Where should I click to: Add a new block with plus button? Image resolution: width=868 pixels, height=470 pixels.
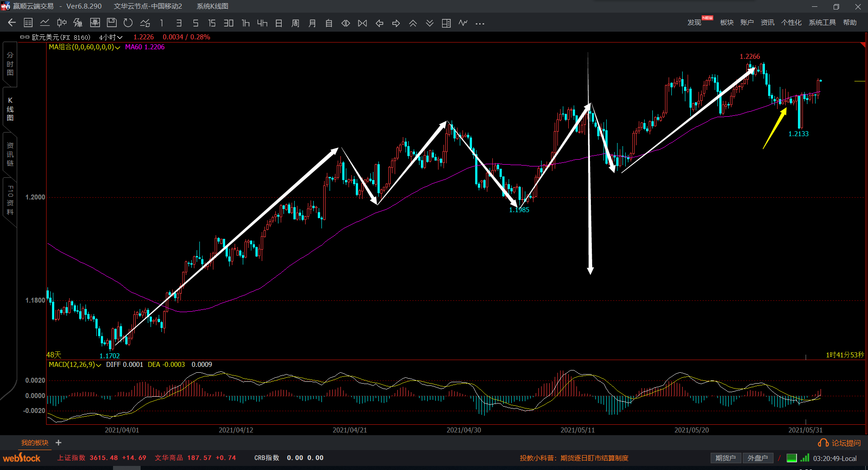point(58,443)
